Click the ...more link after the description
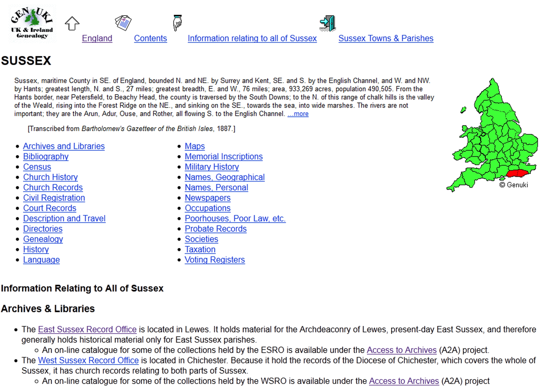The height and width of the screenshot is (392, 544). coord(298,114)
